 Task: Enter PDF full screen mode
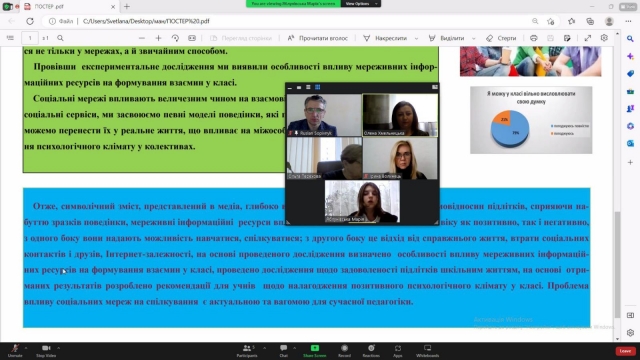coord(587,38)
